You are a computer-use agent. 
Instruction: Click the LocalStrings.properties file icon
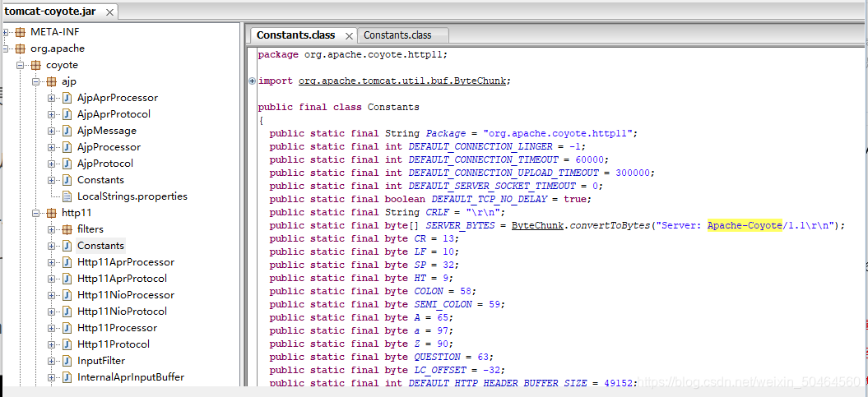click(67, 196)
